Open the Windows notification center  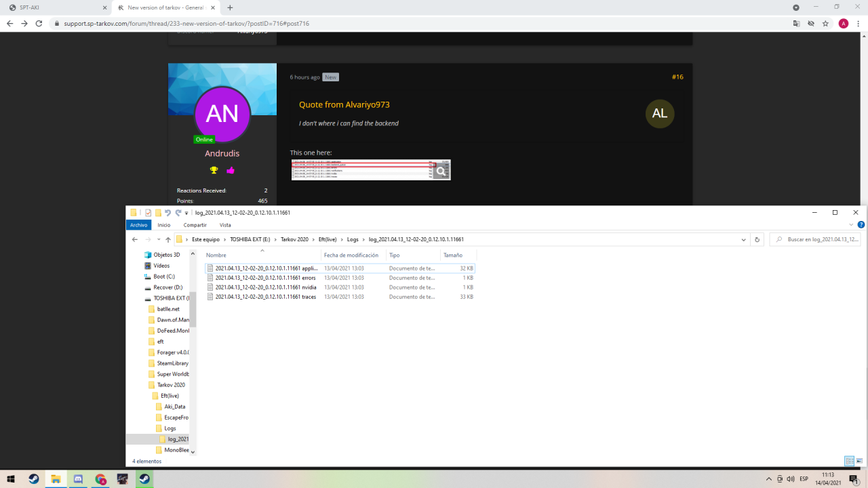[x=854, y=479]
